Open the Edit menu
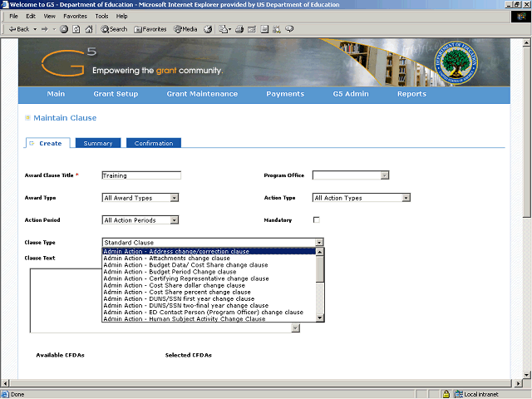The width and height of the screenshot is (532, 399). coord(31,16)
